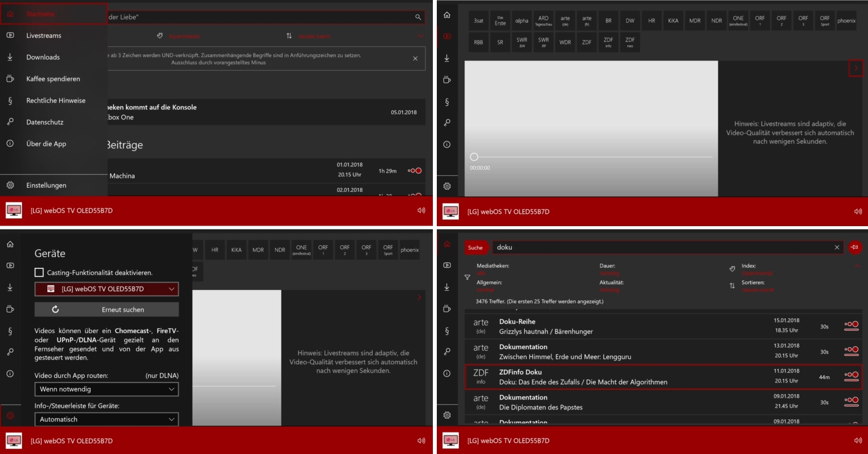This screenshot has height=454, width=868.
Task: Select the arte (fr) channel tile
Action: click(x=587, y=21)
